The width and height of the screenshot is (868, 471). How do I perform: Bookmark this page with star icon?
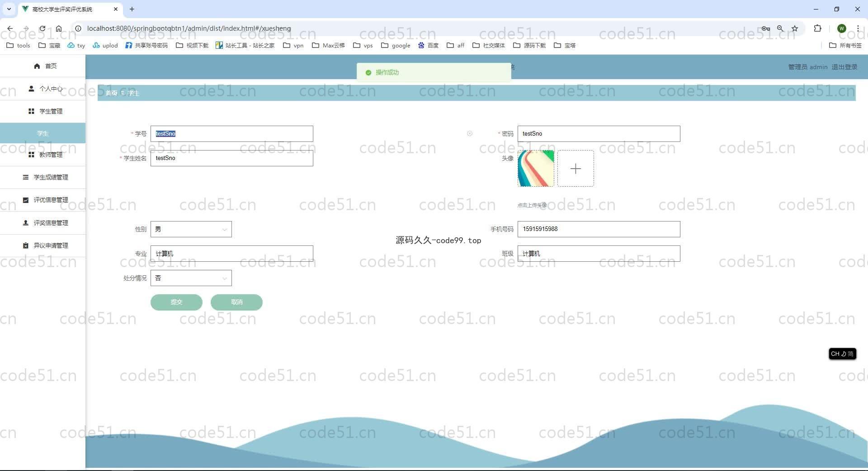[795, 28]
